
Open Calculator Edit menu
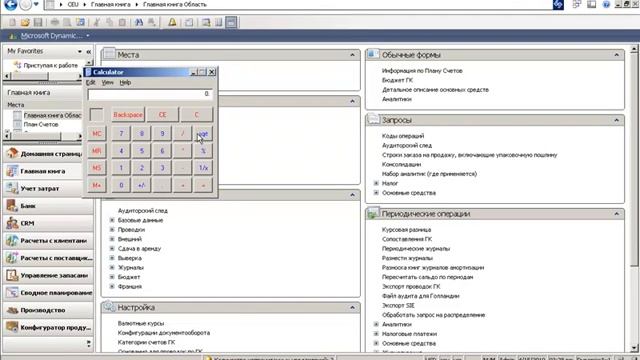pyautogui.click(x=90, y=82)
